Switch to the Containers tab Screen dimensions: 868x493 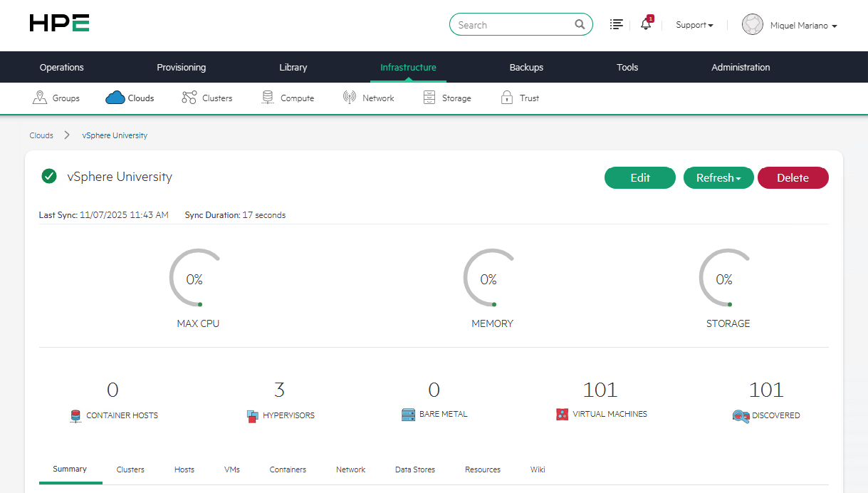coord(288,469)
